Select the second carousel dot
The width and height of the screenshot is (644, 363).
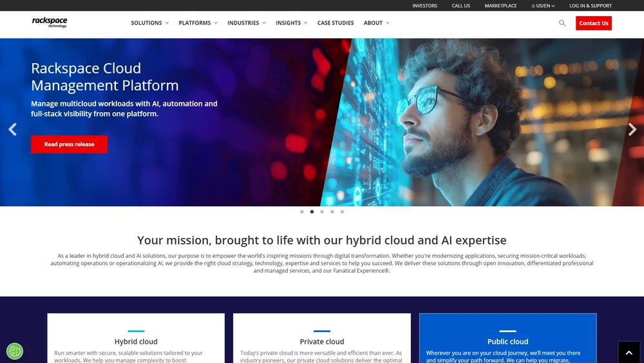point(312,211)
